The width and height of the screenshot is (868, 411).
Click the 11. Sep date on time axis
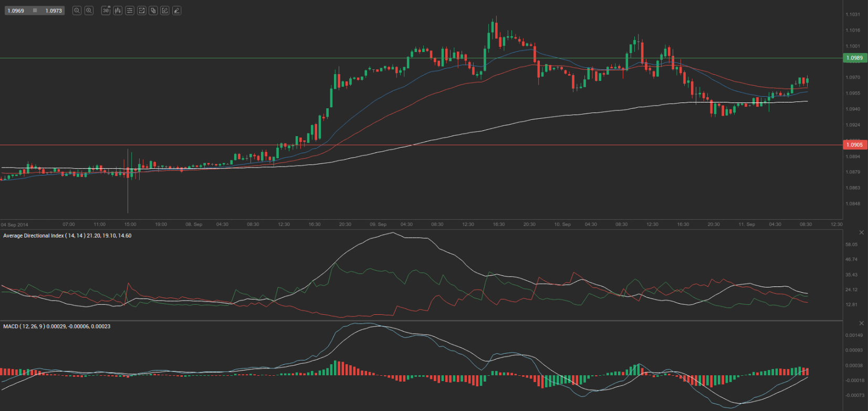[x=747, y=224]
